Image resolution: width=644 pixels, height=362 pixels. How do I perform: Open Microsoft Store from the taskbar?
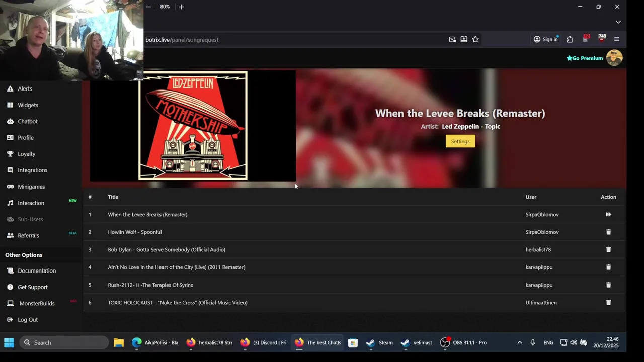tap(353, 343)
